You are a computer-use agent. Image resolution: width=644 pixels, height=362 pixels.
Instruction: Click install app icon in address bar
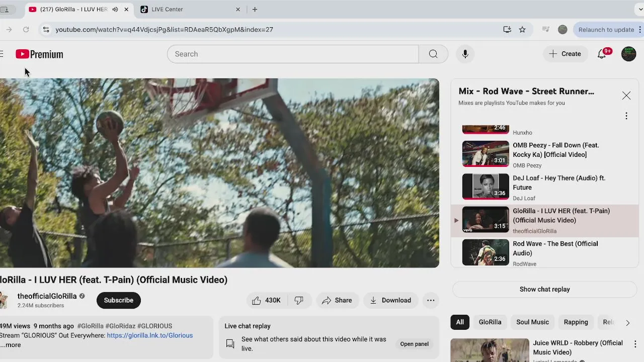(507, 30)
